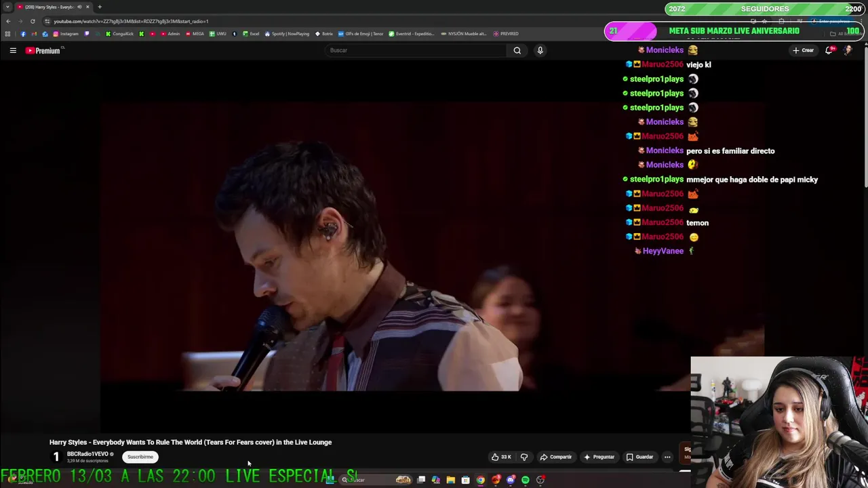This screenshot has height=488, width=868.
Task: Select the Harry Styles YouTube tab
Action: (53, 7)
